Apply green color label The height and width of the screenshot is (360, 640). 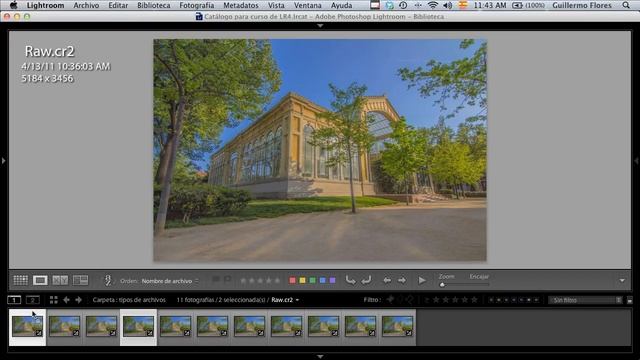[313, 280]
